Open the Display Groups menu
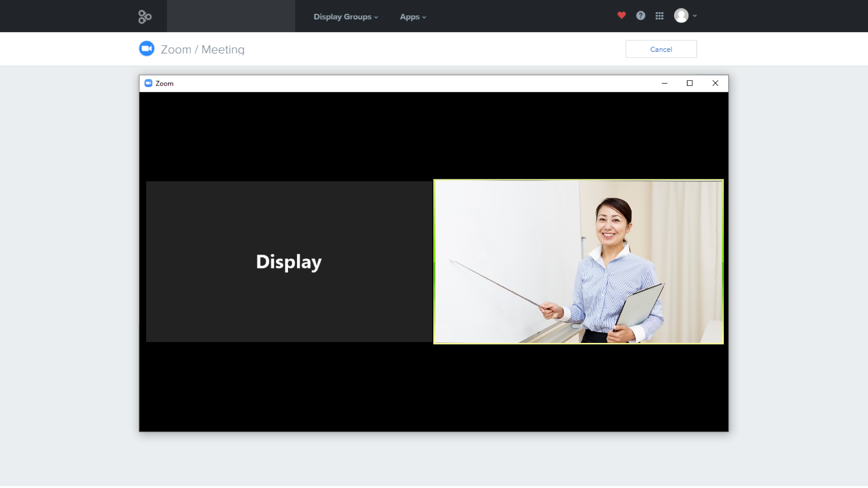This screenshot has width=868, height=488. [x=342, y=17]
